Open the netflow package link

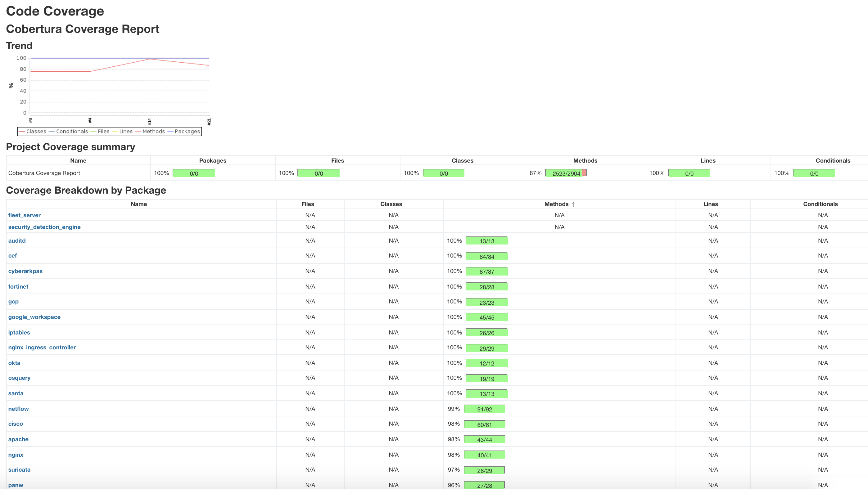19,409
